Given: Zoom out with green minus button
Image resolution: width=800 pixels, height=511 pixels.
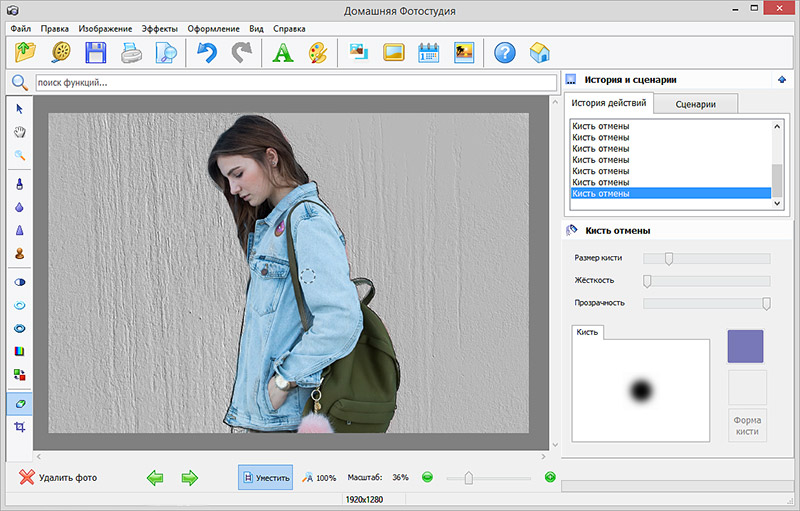Looking at the screenshot, I should (428, 477).
